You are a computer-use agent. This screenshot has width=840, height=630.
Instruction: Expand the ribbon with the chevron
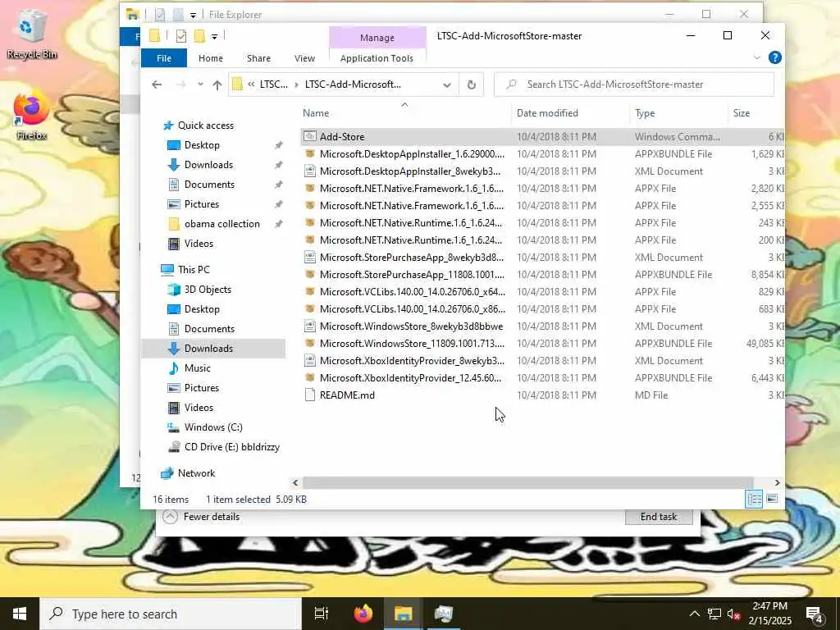click(756, 57)
